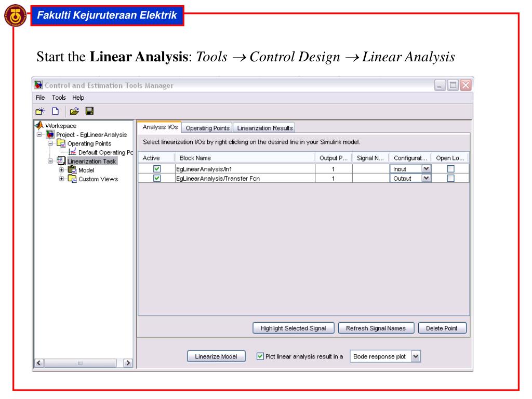Open the File menu
The image size is (532, 399).
coord(40,97)
